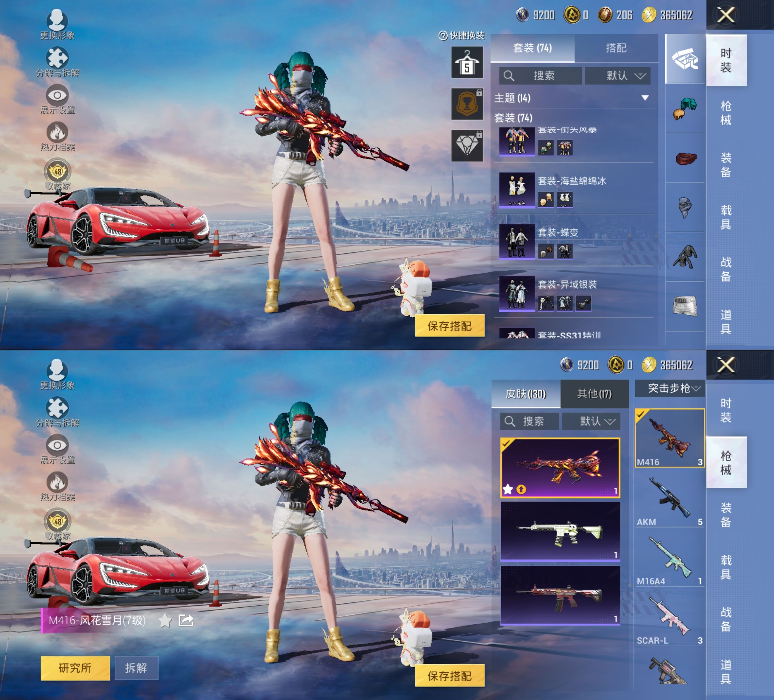Screen dimensions: 774x700
Task: Click the locked diamond outfit slot icon
Action: pyautogui.click(x=467, y=145)
